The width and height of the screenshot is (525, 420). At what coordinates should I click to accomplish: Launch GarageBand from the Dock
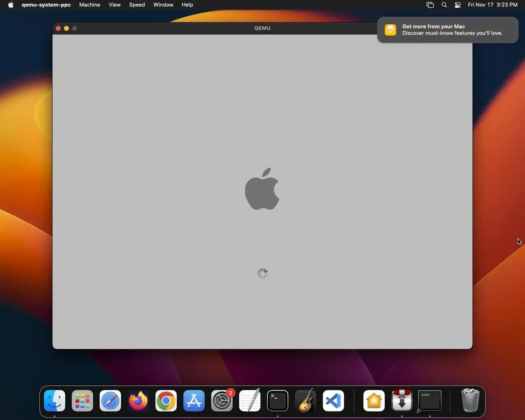pyautogui.click(x=306, y=400)
